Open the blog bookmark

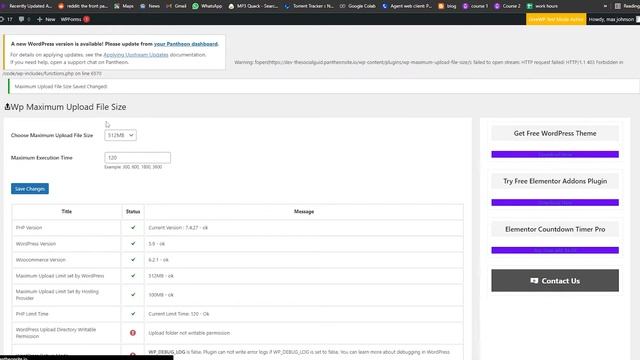point(447,6)
